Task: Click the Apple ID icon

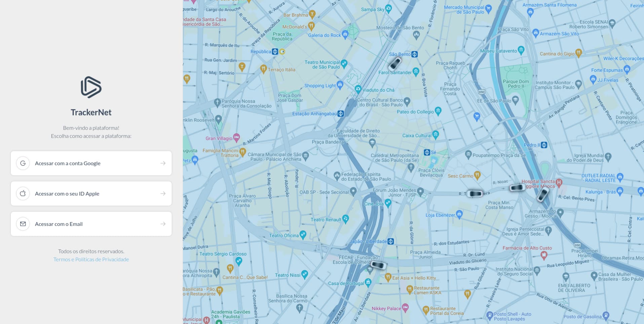Action: pyautogui.click(x=23, y=194)
